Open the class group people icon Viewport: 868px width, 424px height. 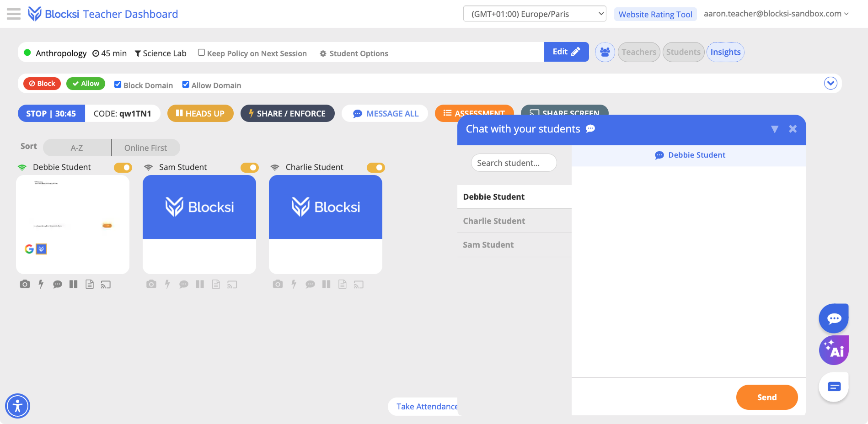(x=605, y=52)
